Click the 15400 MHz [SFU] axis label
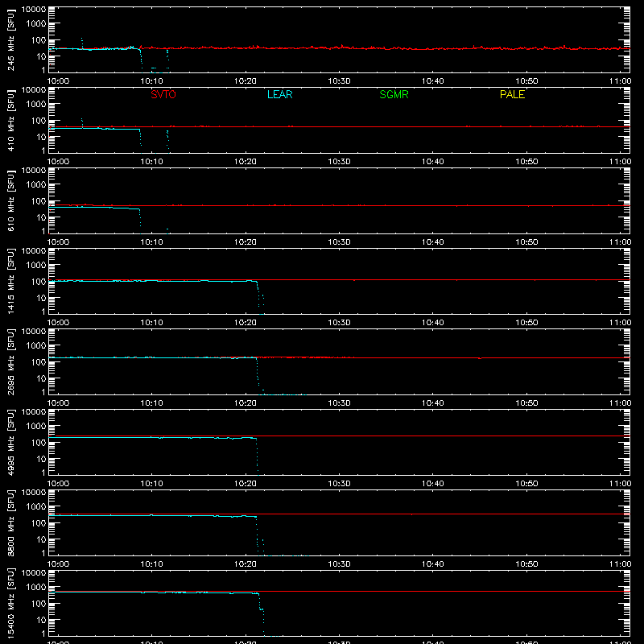This screenshot has width=644, height=644. 10,603
